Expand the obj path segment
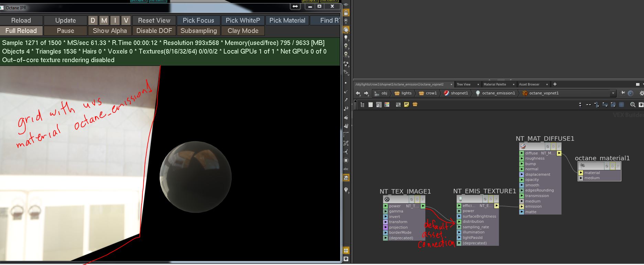 tap(381, 93)
